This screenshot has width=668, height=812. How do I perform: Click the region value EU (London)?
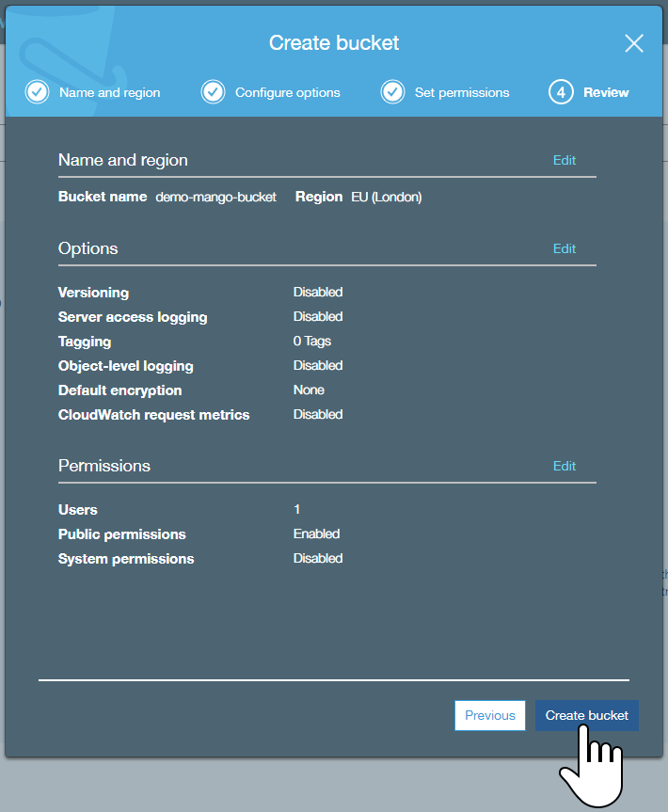coord(386,198)
